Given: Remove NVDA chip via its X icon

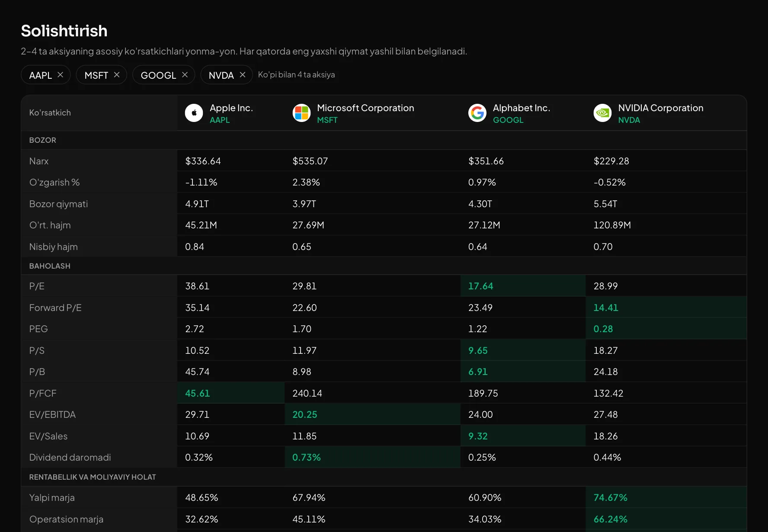Looking at the screenshot, I should coord(243,75).
